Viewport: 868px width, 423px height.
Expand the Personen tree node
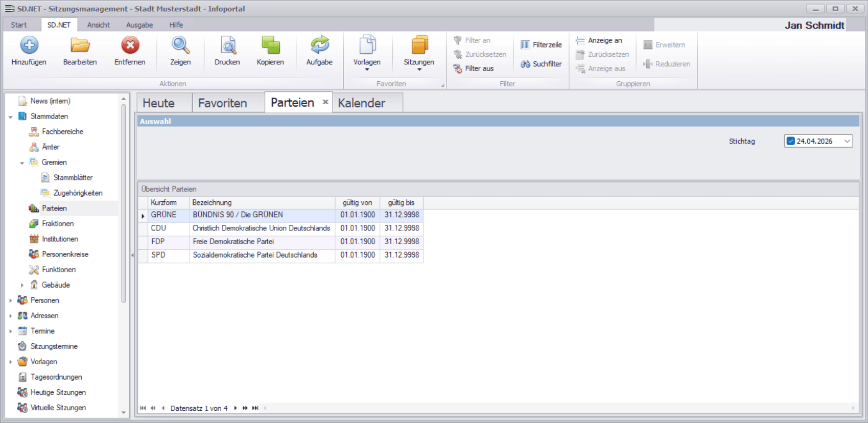[x=11, y=300]
